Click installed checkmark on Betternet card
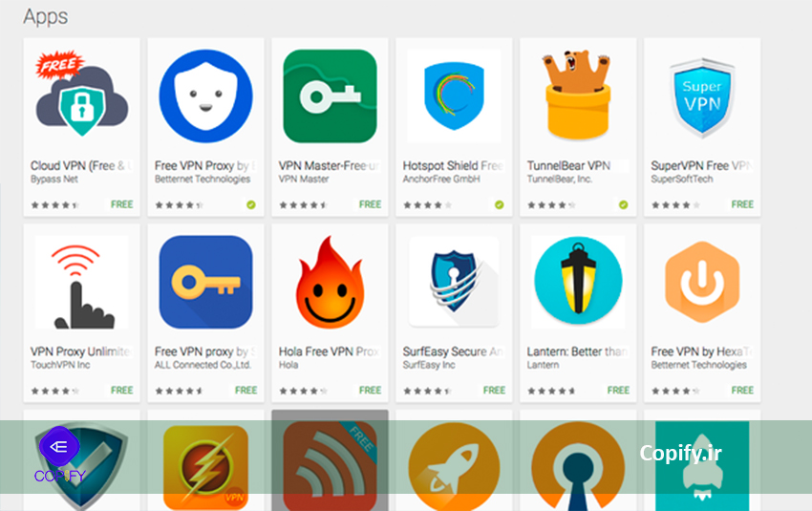812x511 pixels. click(251, 205)
